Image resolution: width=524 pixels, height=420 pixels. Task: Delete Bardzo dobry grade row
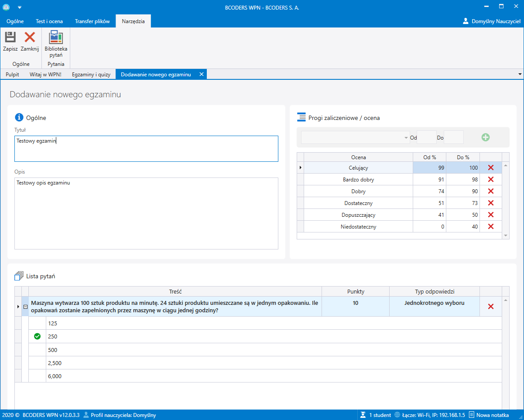(490, 180)
